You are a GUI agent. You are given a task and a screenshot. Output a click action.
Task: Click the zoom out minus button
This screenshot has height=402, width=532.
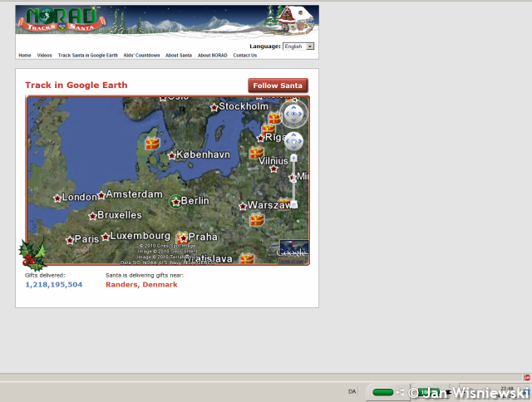coord(293,204)
